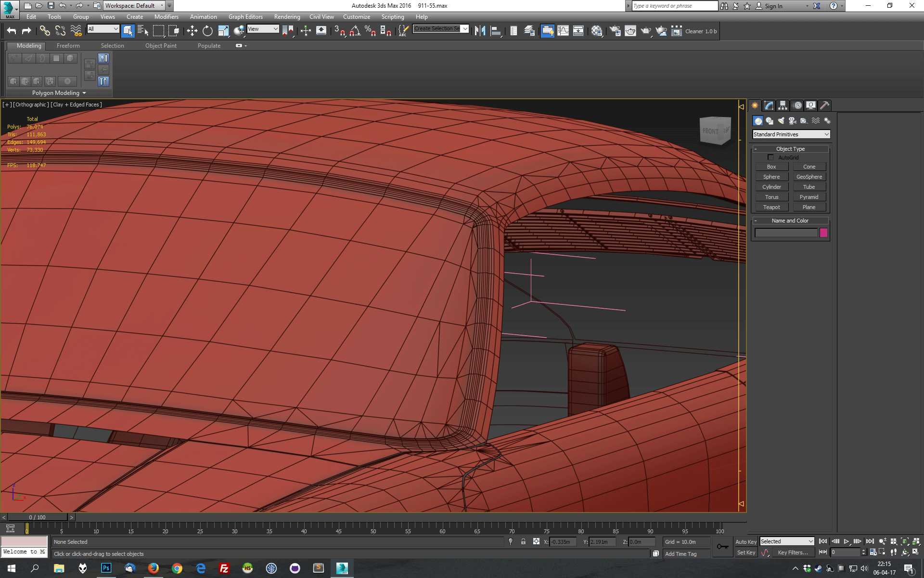
Task: Click the GeoSphere primitive button
Action: click(809, 177)
